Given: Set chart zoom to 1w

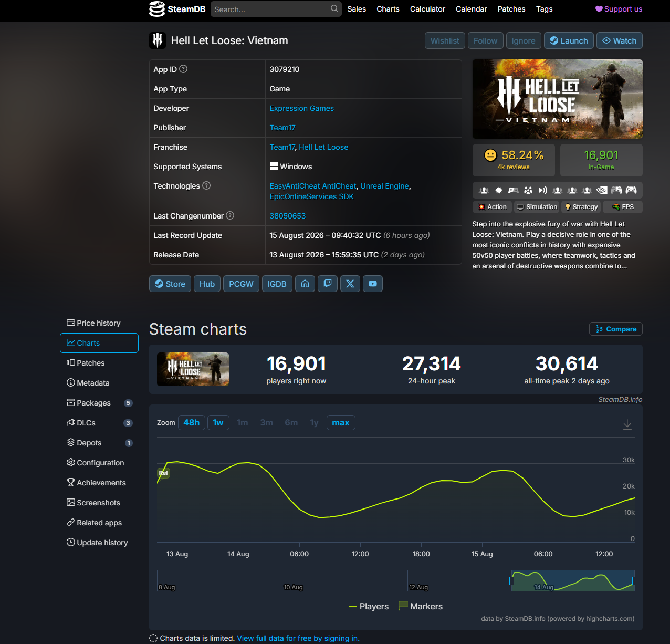Looking at the screenshot, I should pyautogui.click(x=218, y=422).
